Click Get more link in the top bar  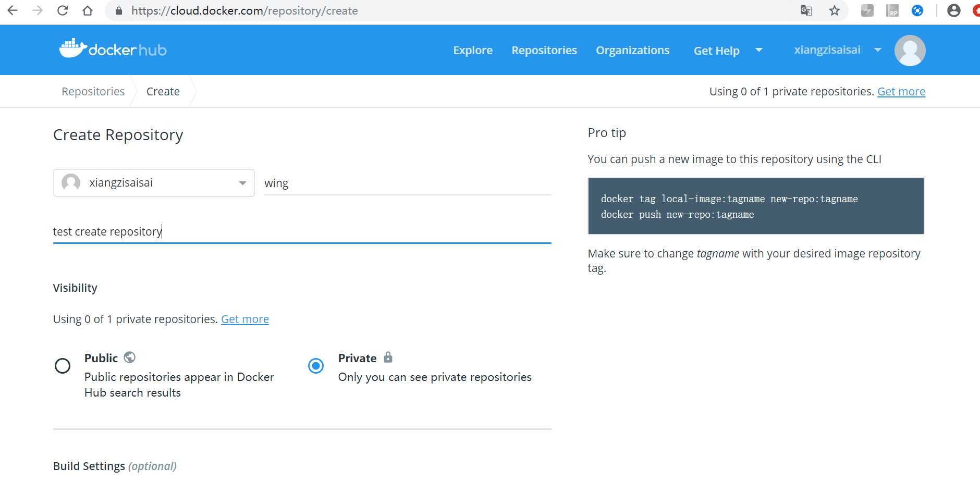[901, 92]
